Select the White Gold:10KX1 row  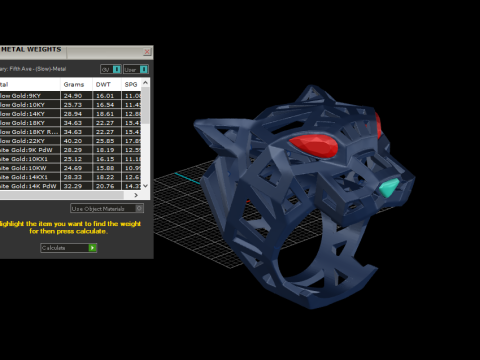point(70,159)
